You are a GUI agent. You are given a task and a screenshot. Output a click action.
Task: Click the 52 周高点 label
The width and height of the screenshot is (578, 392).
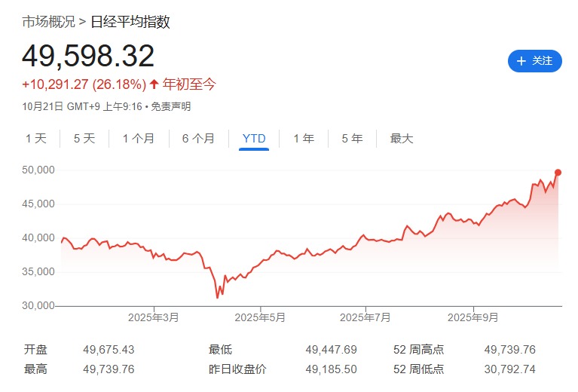coord(418,350)
